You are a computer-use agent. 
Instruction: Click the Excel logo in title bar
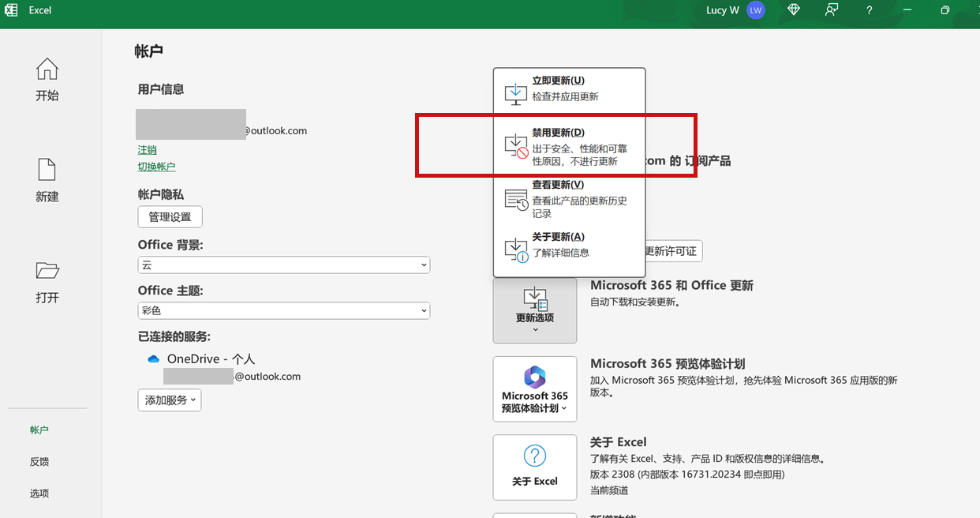tap(12, 10)
